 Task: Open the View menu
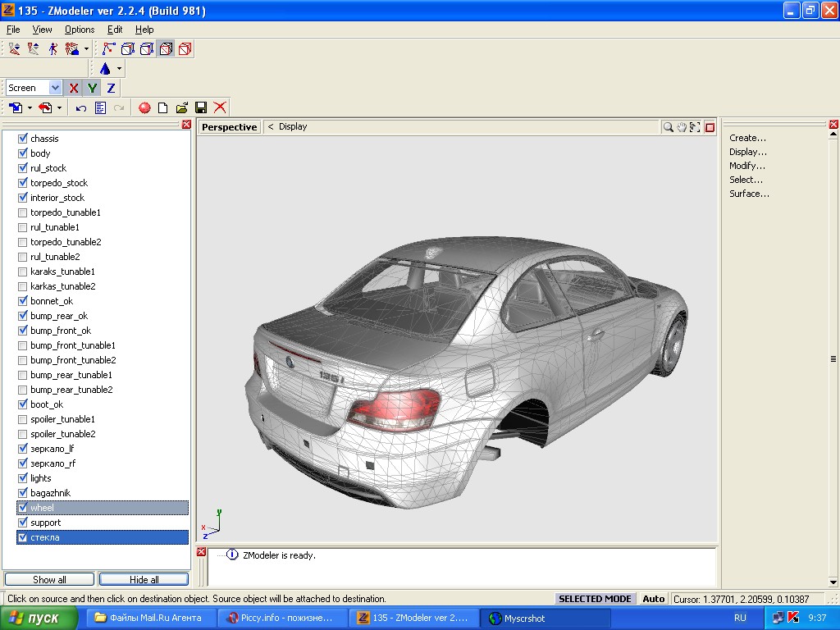42,30
